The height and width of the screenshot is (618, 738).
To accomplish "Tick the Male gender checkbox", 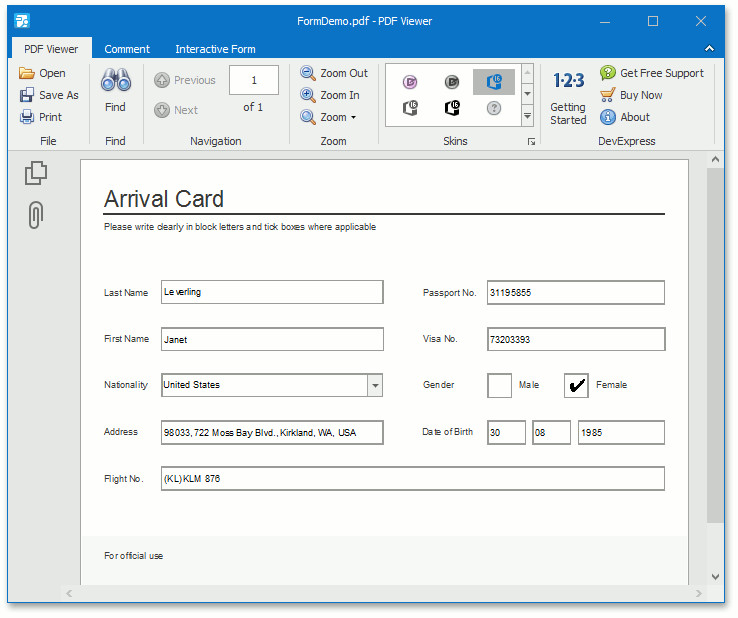I will point(499,385).
